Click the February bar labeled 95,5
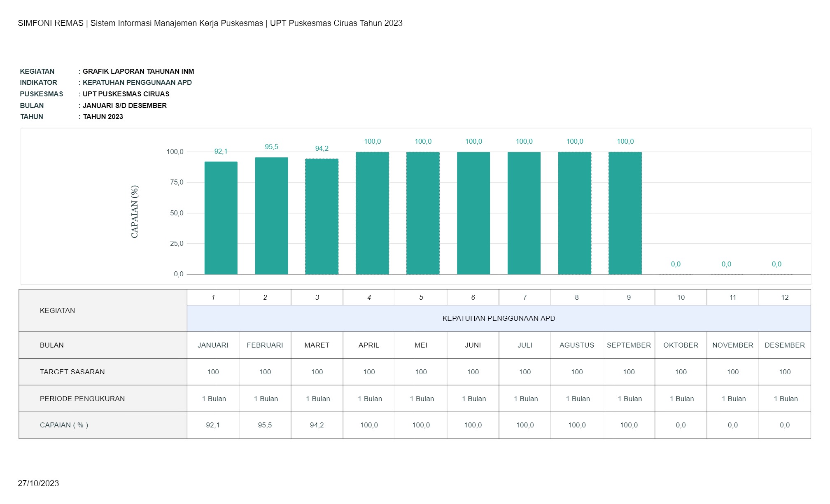Screen dimensions: 830x504 271,216
